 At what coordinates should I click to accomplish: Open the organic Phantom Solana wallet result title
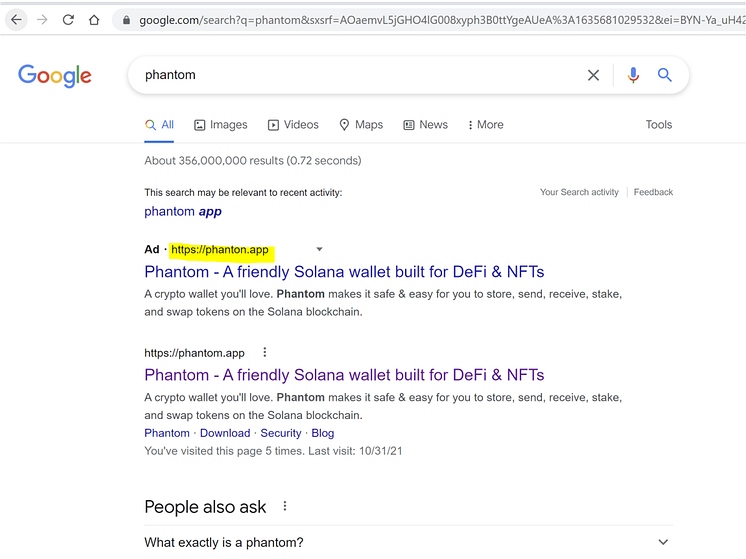click(x=344, y=375)
